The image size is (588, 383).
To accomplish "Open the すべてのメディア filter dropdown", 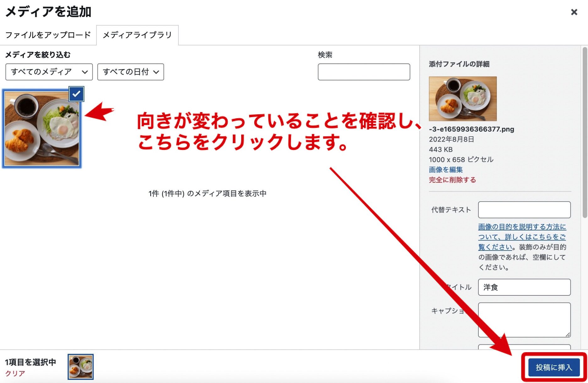I will point(49,72).
